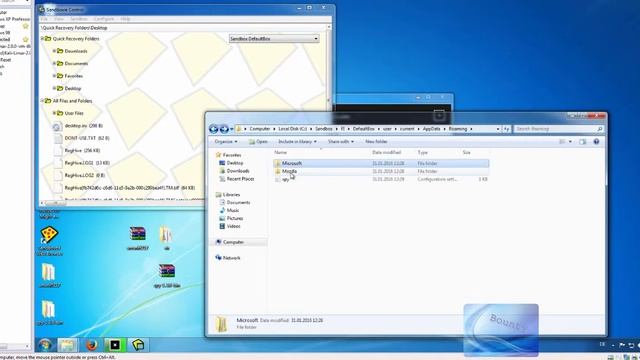This screenshot has width=640, height=360.
Task: Click AppData in the address breadcrumb
Action: click(431, 129)
